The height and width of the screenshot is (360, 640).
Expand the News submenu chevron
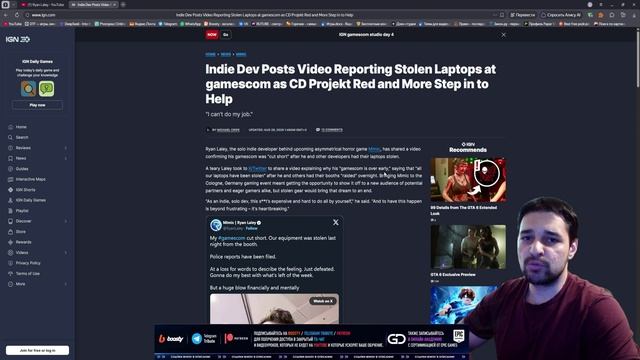click(x=66, y=158)
